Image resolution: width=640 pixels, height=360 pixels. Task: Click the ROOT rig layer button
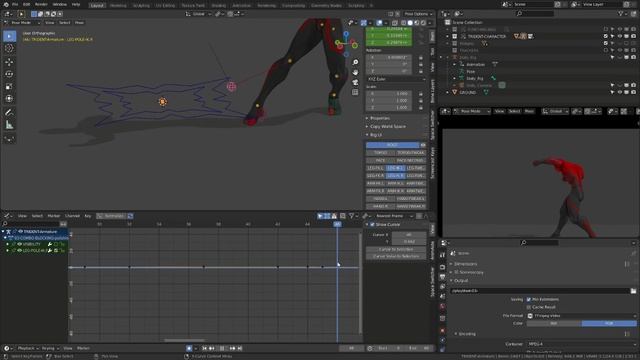(x=392, y=145)
